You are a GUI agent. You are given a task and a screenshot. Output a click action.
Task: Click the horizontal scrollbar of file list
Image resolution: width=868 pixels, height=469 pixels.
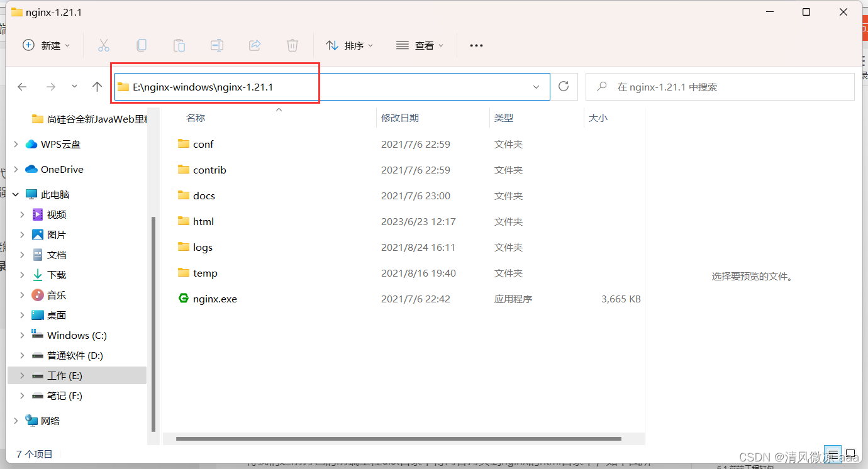399,439
